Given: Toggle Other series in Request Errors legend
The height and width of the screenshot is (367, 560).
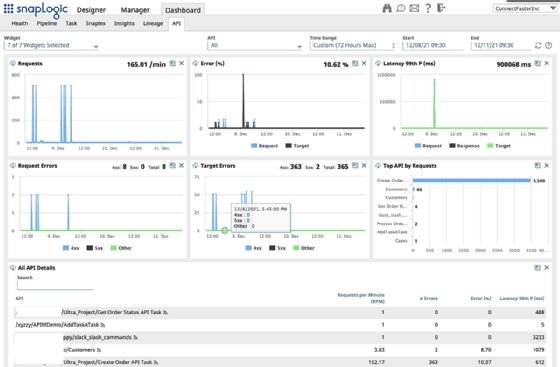Looking at the screenshot, I should [121, 248].
